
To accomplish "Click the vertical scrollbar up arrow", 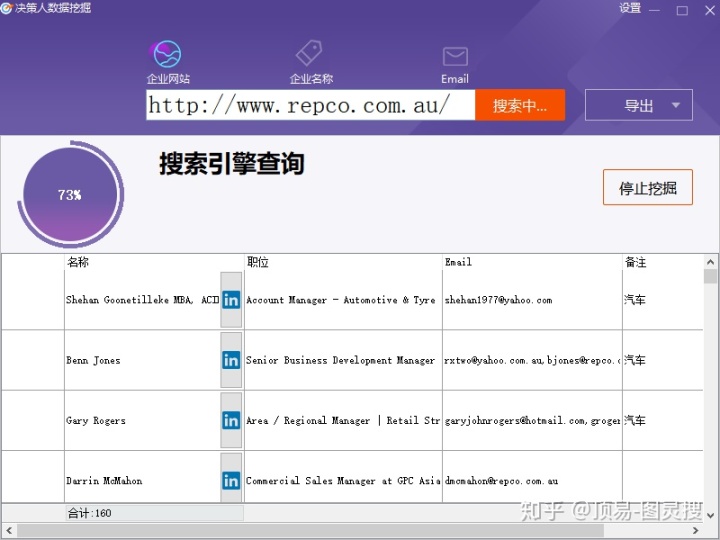I will point(710,262).
